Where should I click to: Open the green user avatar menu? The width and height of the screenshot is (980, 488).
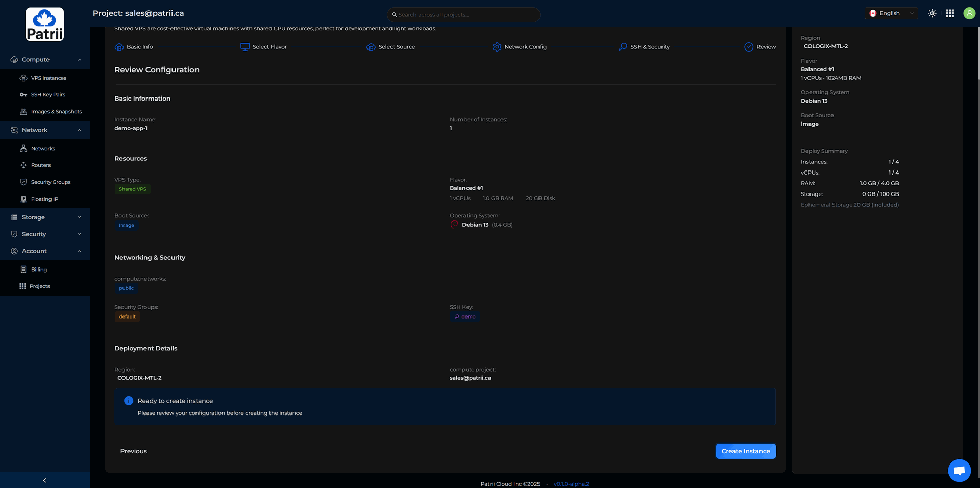969,13
